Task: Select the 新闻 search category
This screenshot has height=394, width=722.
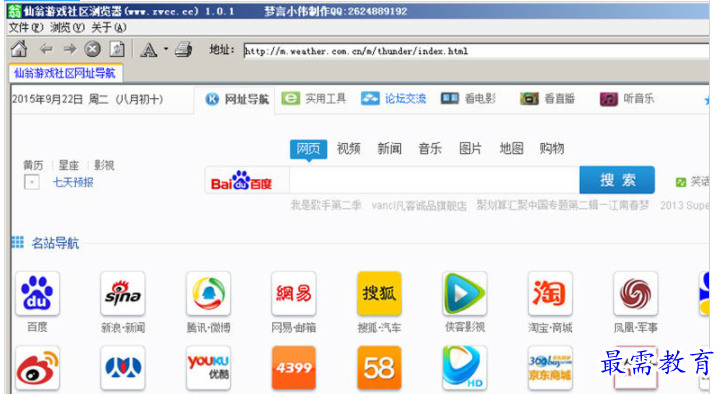Action: coord(390,149)
